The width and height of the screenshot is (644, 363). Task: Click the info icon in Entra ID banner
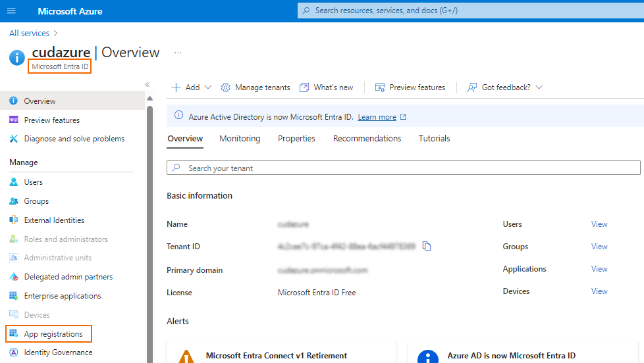pos(178,115)
